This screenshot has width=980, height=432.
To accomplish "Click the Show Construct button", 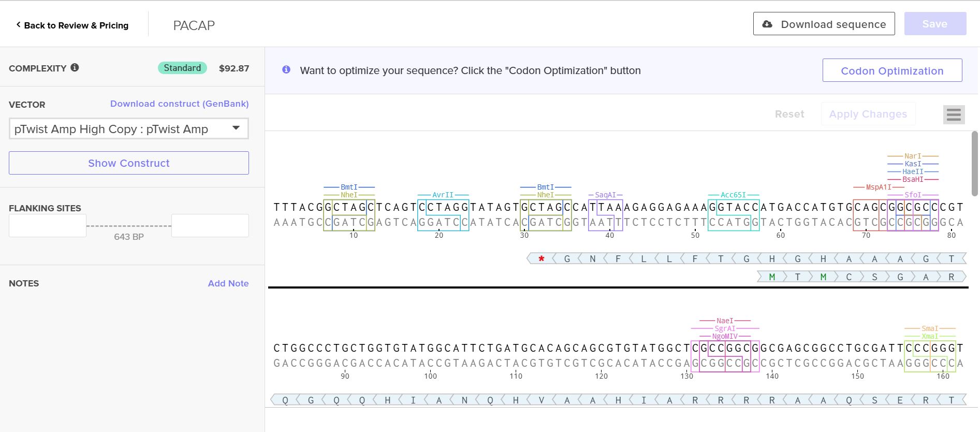I will 128,163.
